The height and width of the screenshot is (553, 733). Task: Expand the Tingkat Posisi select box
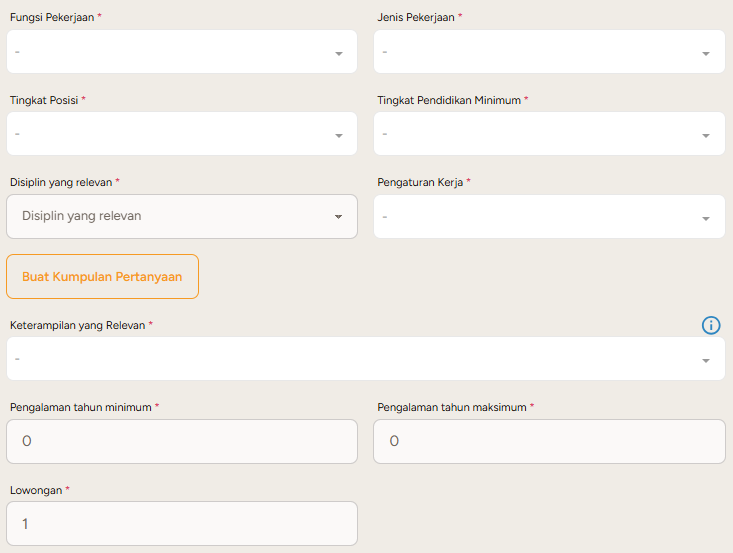point(170,134)
